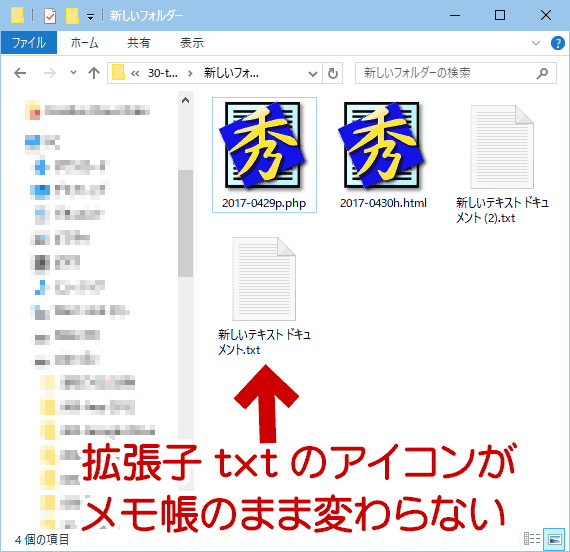570x552 pixels.
Task: Go forward with the right arrow button
Action: 49,73
